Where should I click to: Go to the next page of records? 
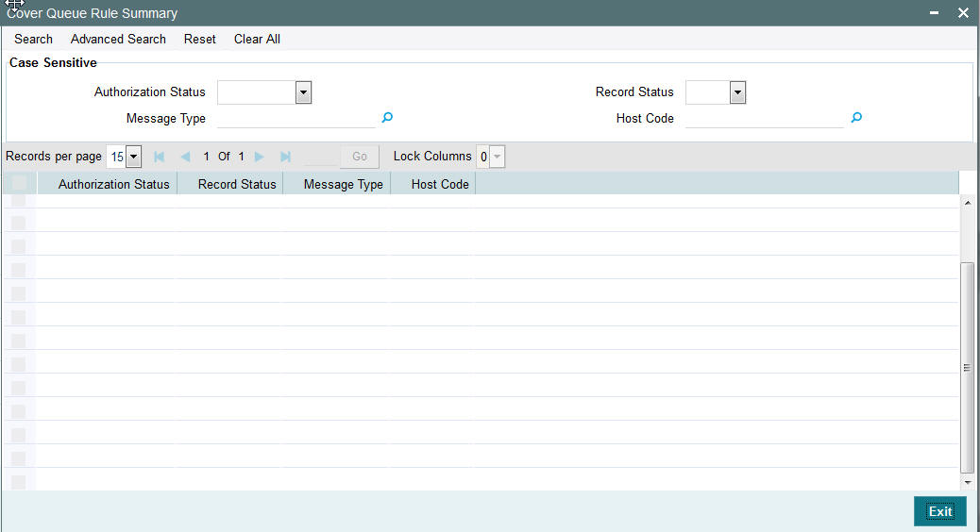click(x=259, y=157)
